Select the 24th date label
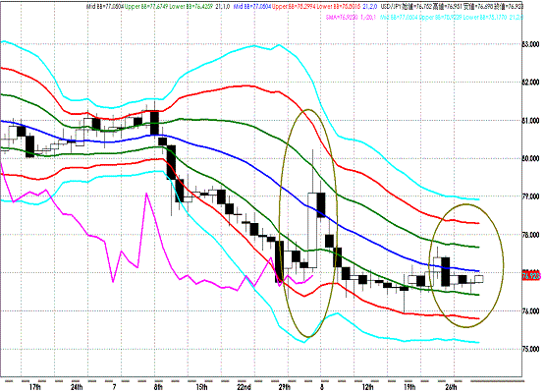Screen dimensions: 545x392 pos(77,387)
